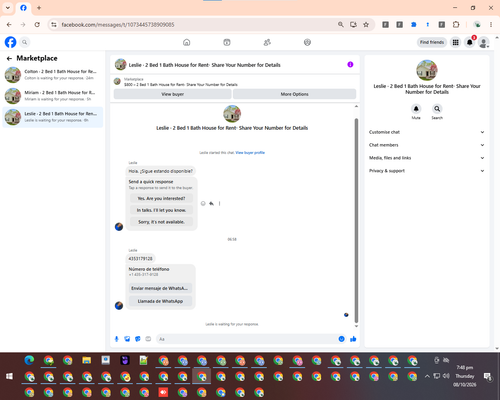
Task: Open more options on the message
Action: [x=219, y=203]
